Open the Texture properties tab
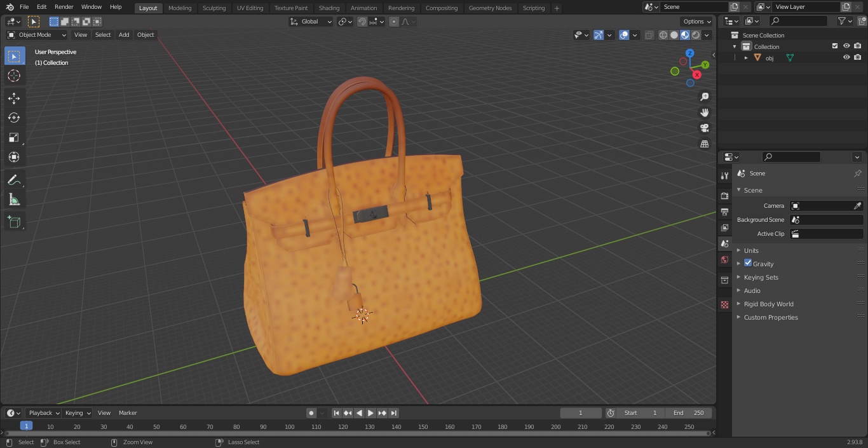The height and width of the screenshot is (448, 868). (x=724, y=305)
